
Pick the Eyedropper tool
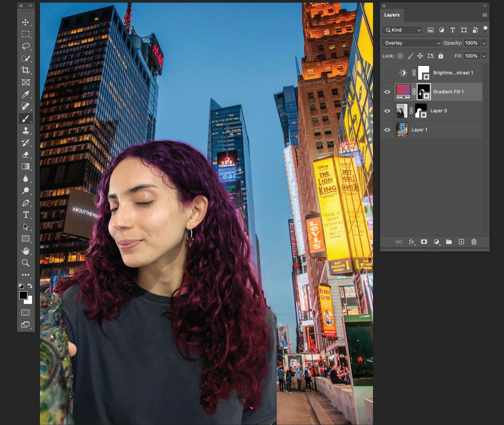coord(25,94)
